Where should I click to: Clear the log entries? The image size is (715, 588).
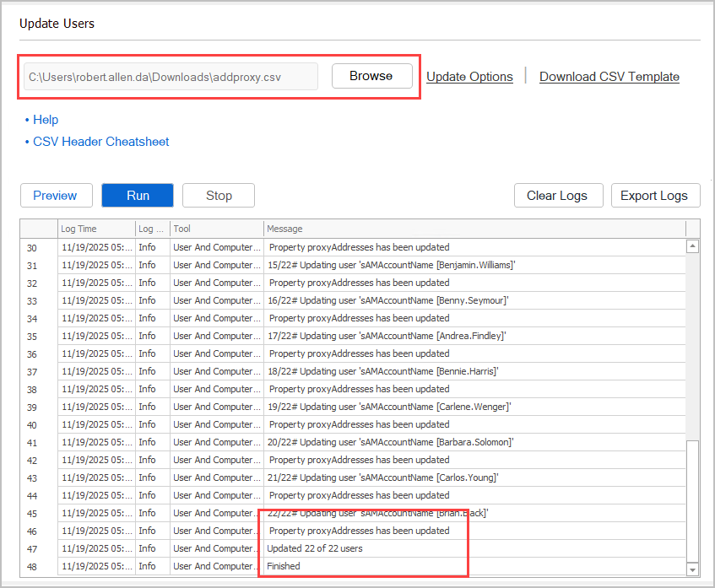coord(558,195)
